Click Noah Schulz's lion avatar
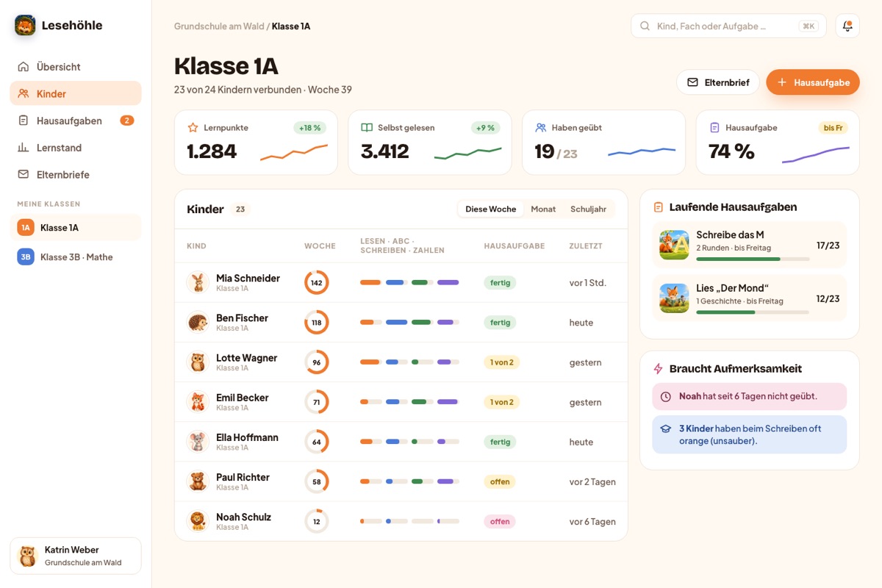882x588 pixels. [x=198, y=521]
